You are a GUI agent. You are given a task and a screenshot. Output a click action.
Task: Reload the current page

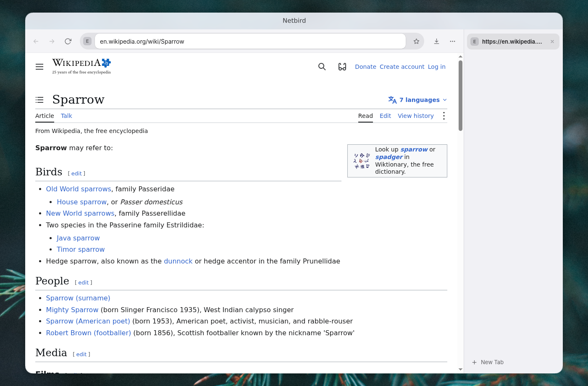(68, 41)
